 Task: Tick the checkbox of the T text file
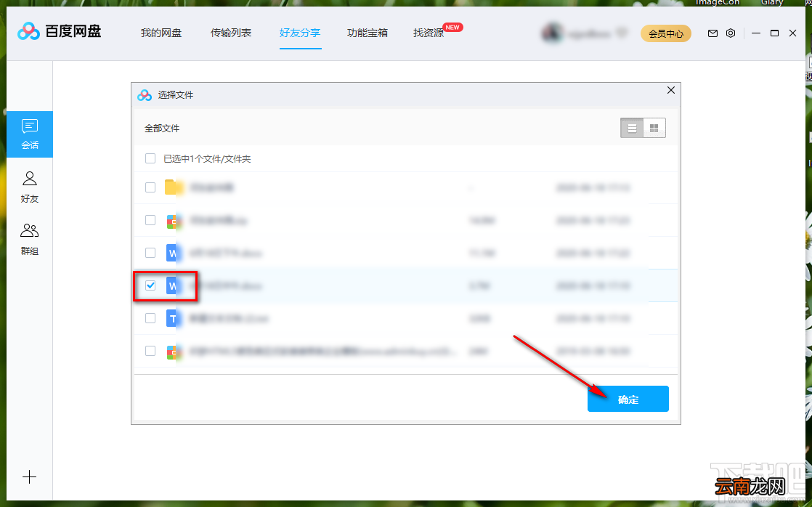point(150,318)
